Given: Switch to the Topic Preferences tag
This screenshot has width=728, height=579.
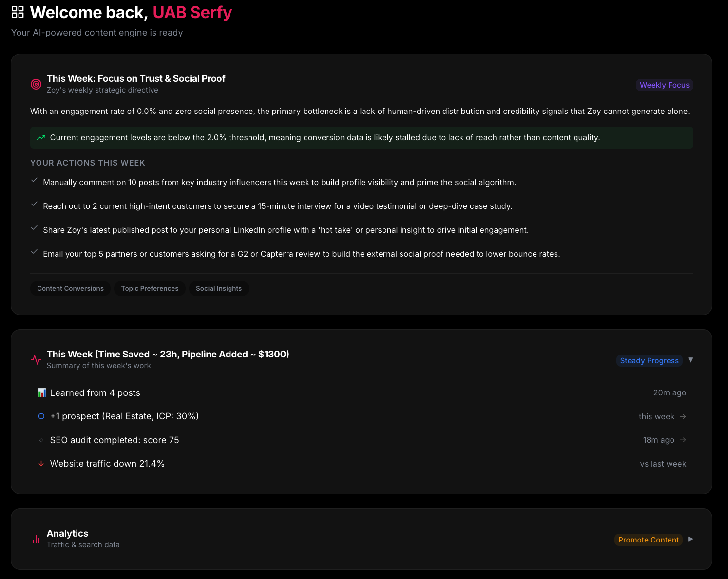Looking at the screenshot, I should (x=150, y=288).
